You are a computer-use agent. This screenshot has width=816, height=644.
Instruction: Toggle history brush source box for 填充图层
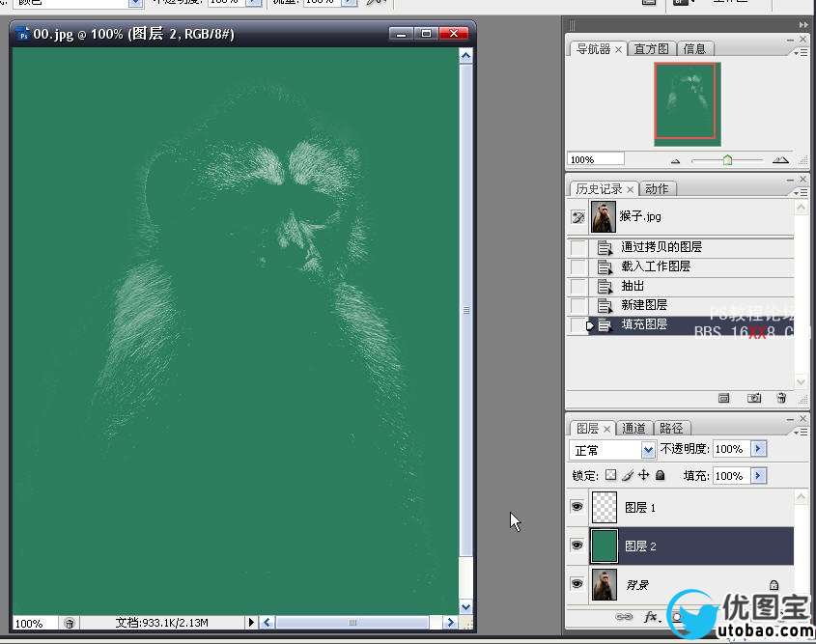point(577,325)
